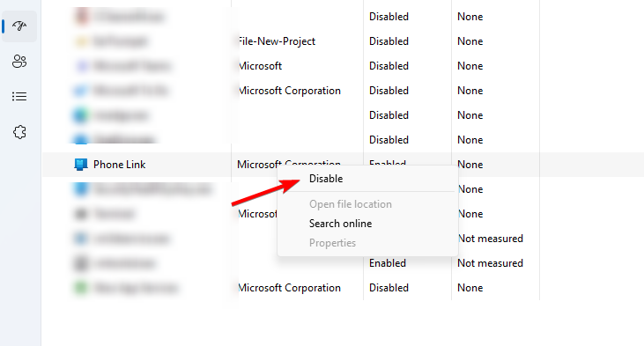
Task: Click Not measured impact next to Enabled
Action: click(490, 263)
